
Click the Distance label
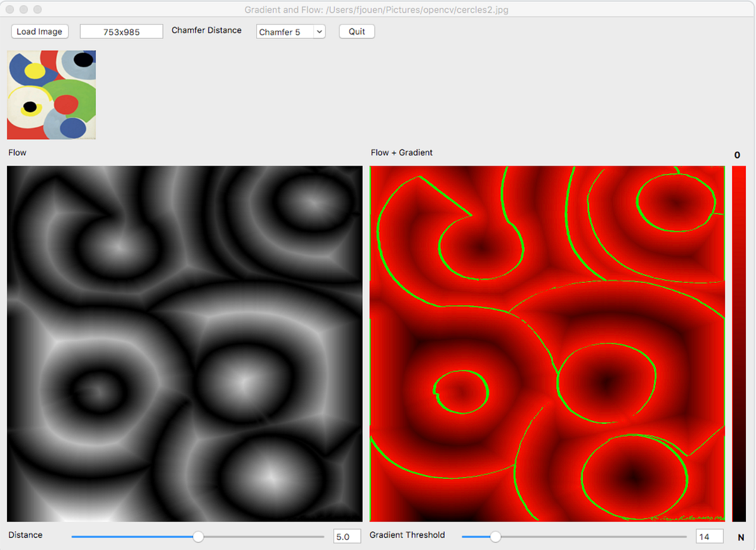[26, 535]
